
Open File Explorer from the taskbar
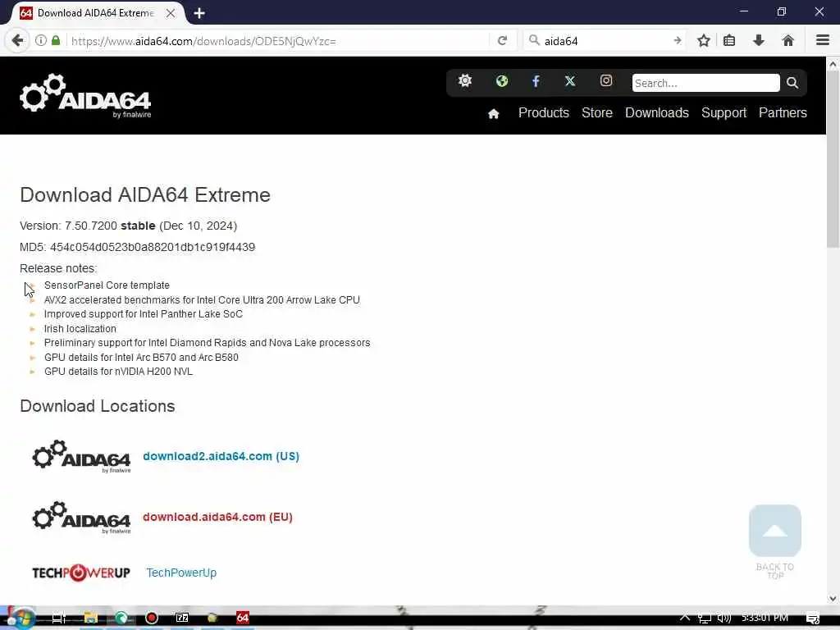[x=90, y=619]
